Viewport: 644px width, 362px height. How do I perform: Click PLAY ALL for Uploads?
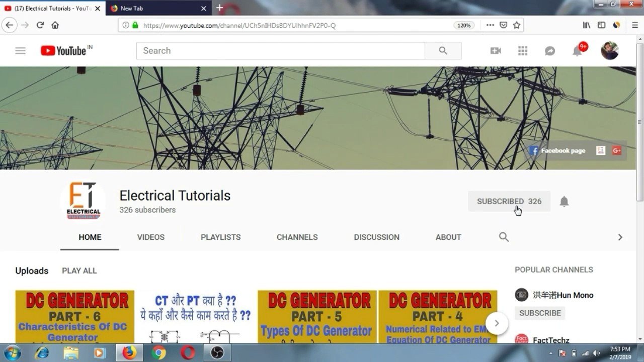79,270
